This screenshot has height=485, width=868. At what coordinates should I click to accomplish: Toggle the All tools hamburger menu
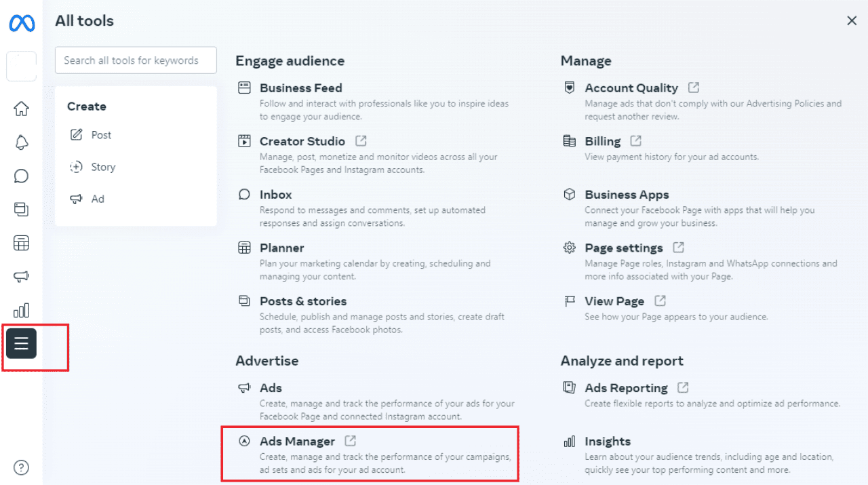click(21, 343)
